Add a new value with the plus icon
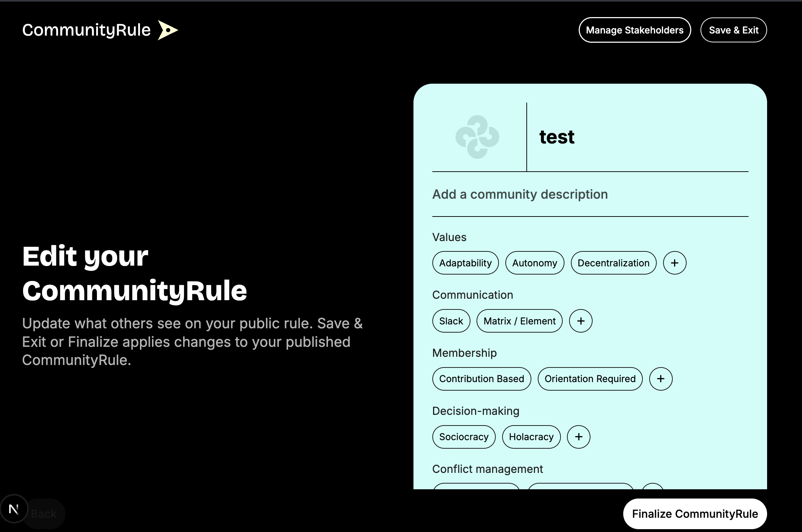802x532 pixels. coord(675,263)
